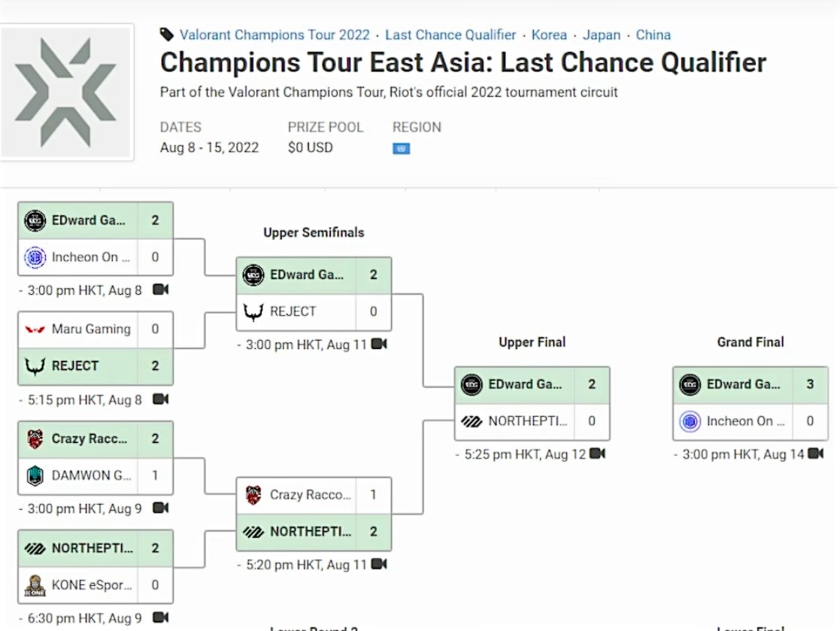The image size is (840, 631).
Task: Click the VCT event logo thumbnail
Action: pyautogui.click(x=66, y=92)
